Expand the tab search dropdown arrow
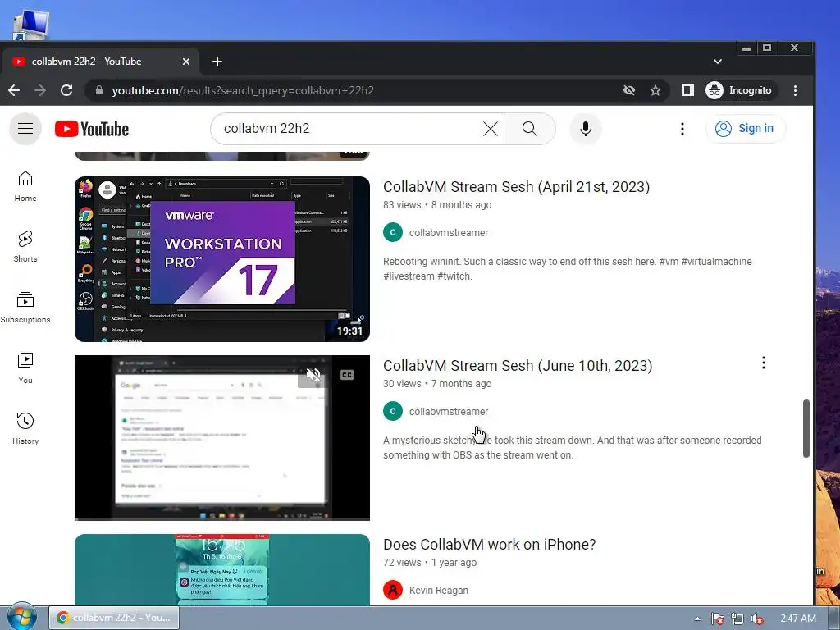840x630 pixels. (718, 62)
